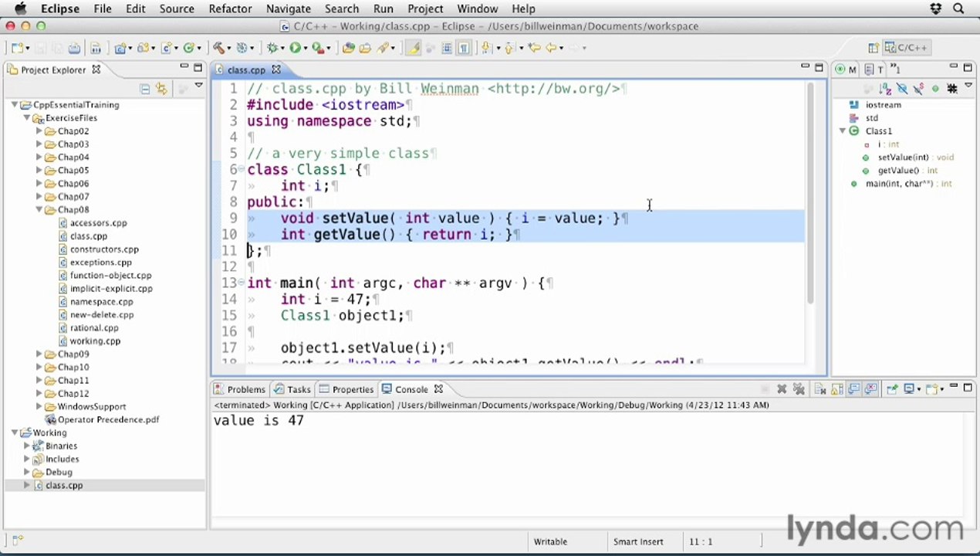980x556 pixels.
Task: Click the Open Task folder toolbar icon
Action: [365, 48]
